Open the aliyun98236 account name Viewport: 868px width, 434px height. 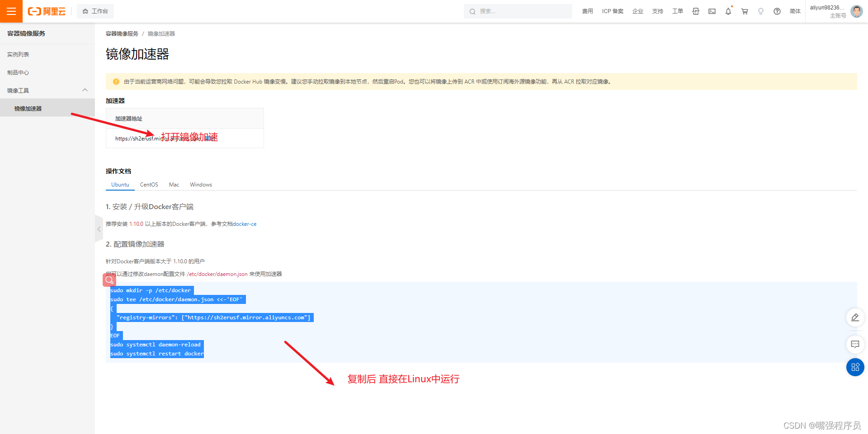[x=827, y=8]
